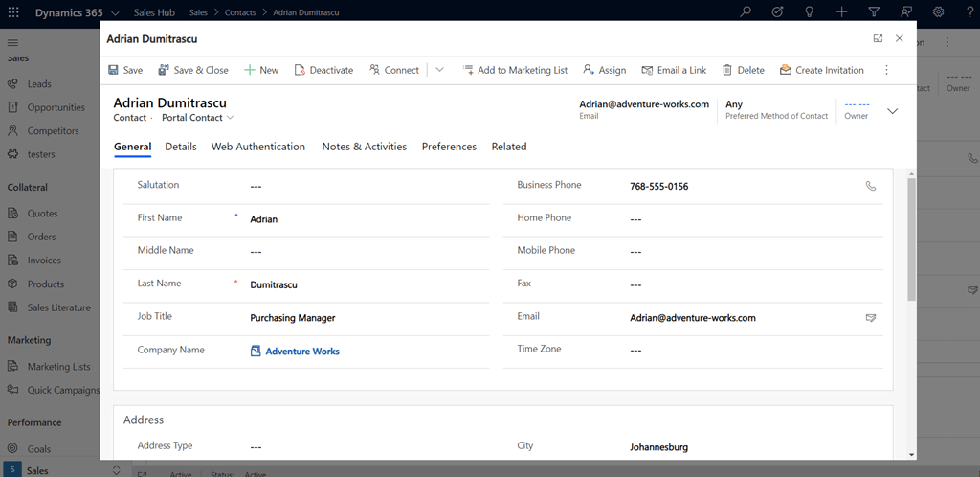980x477 pixels.
Task: Open Quotes in the sidebar
Action: tap(42, 214)
